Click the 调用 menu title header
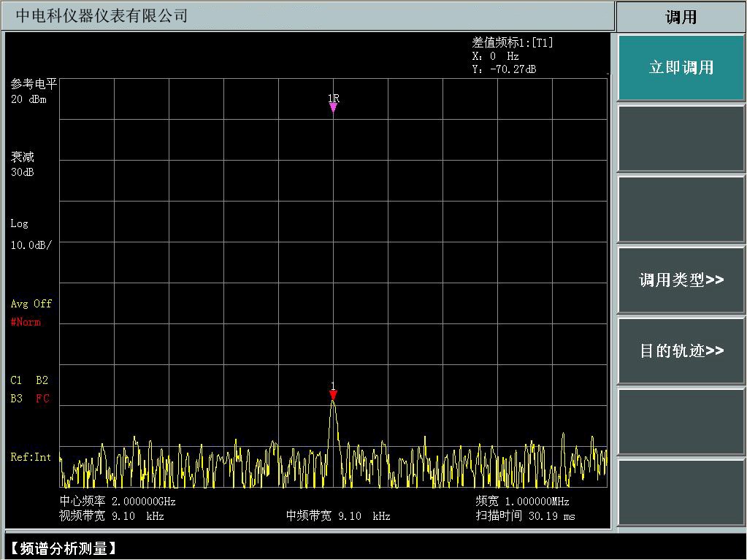 pyautogui.click(x=681, y=17)
